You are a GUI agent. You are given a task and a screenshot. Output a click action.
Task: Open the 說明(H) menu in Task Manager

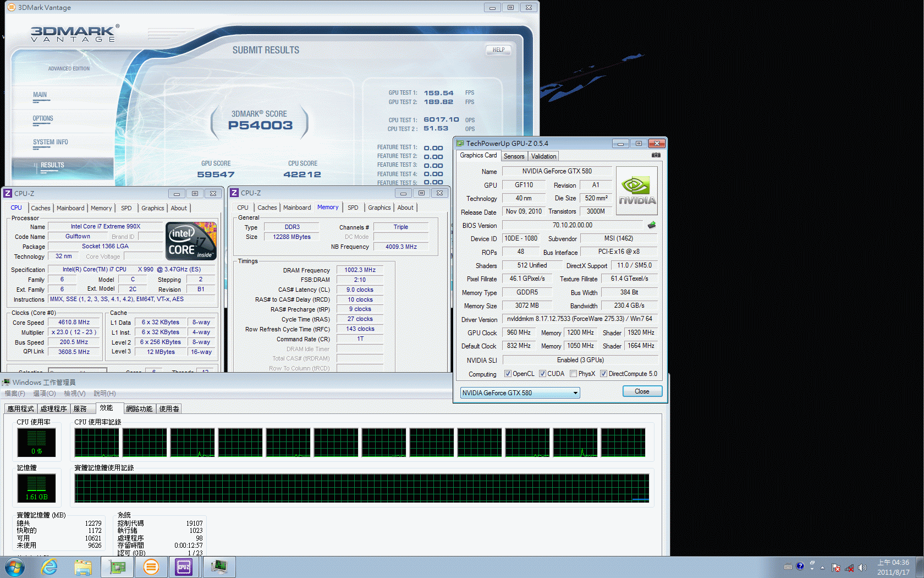[105, 394]
